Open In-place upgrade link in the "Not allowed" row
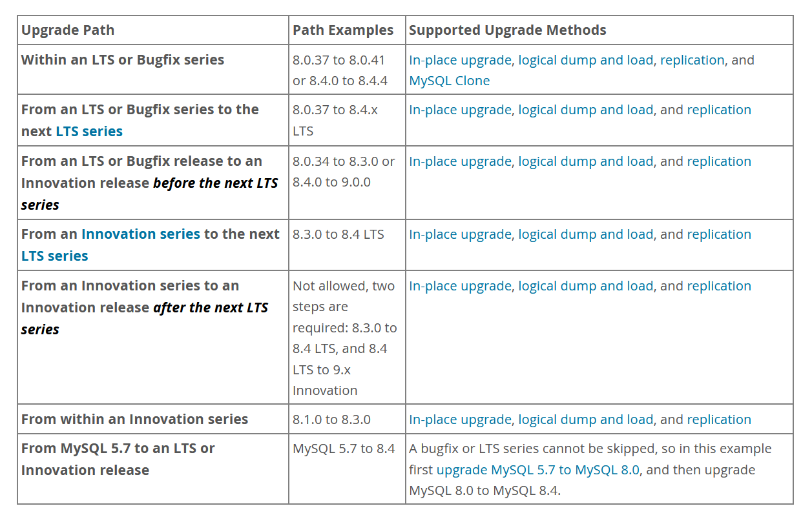 [x=460, y=286]
